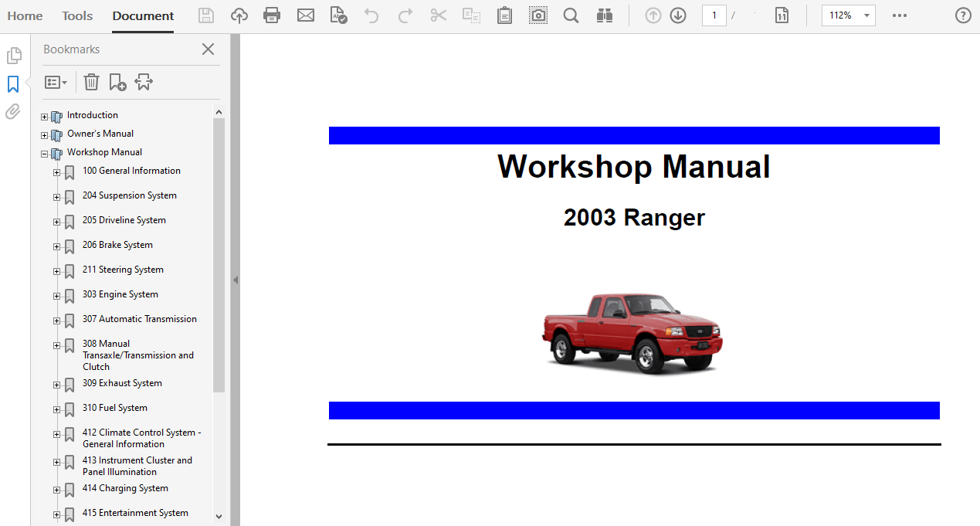Screen dimensions: 980x526
Task: Go to next page arrow
Action: pos(678,15)
